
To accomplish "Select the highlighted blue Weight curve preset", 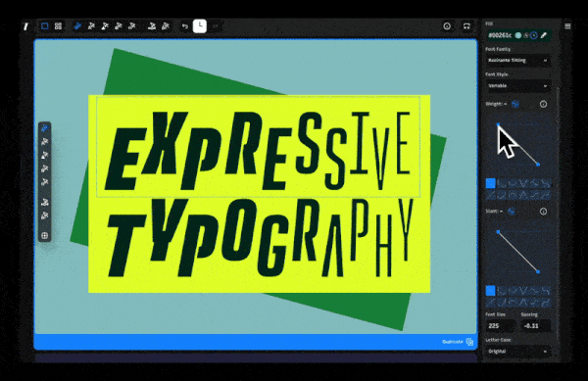I will point(491,183).
